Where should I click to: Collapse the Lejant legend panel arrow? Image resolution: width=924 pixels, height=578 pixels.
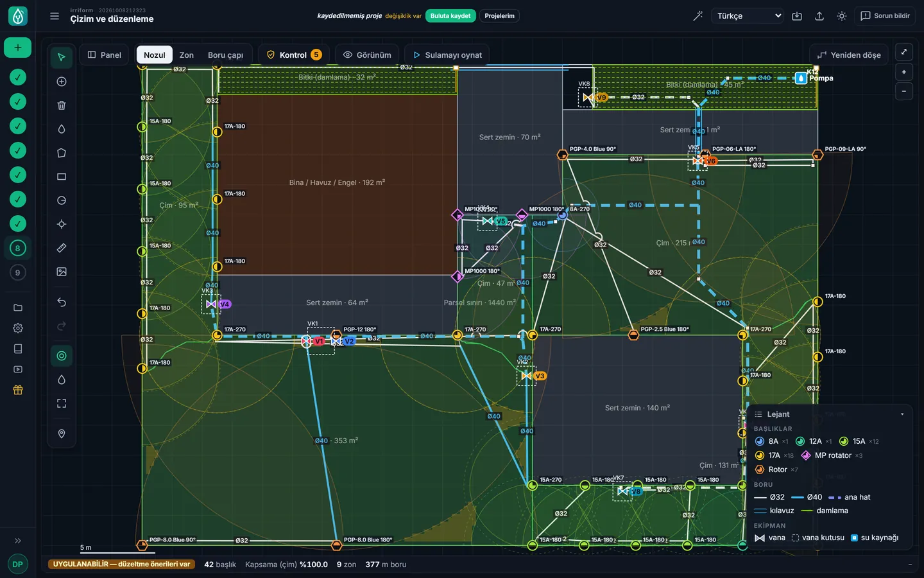(902, 414)
